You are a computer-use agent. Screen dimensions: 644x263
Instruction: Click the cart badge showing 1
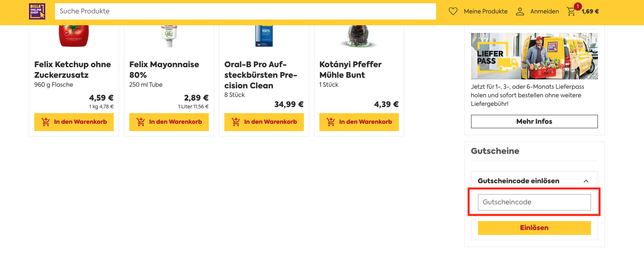[x=578, y=7]
